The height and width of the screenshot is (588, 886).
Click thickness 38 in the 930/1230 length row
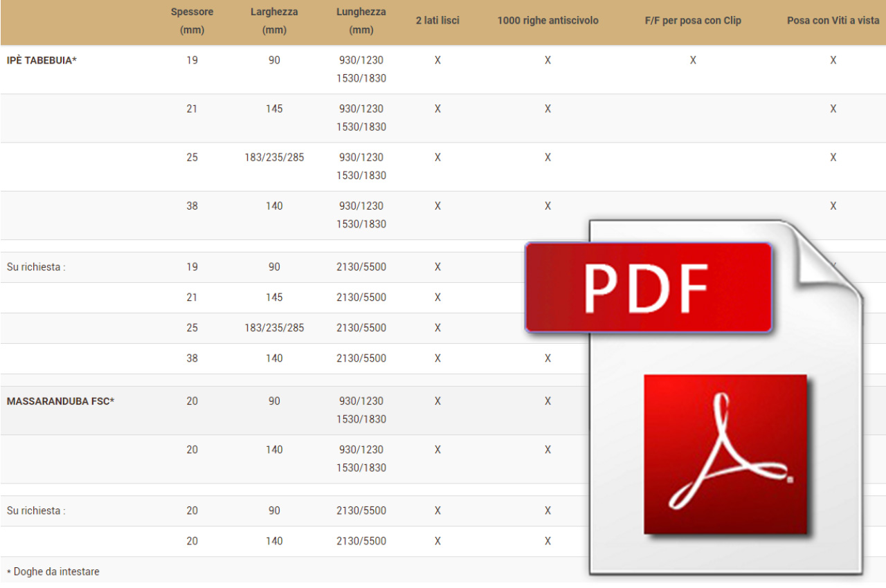click(192, 205)
